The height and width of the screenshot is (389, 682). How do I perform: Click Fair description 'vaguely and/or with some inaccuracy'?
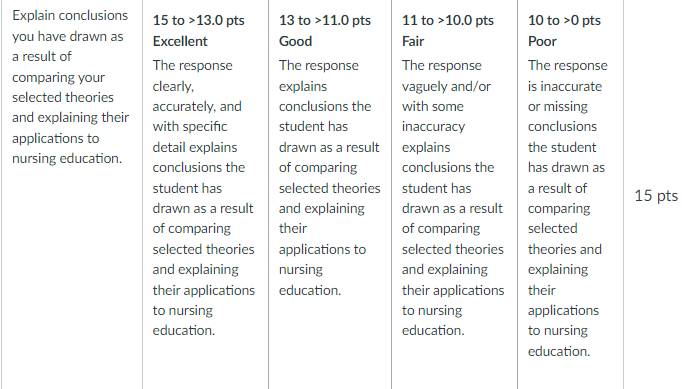point(446,107)
